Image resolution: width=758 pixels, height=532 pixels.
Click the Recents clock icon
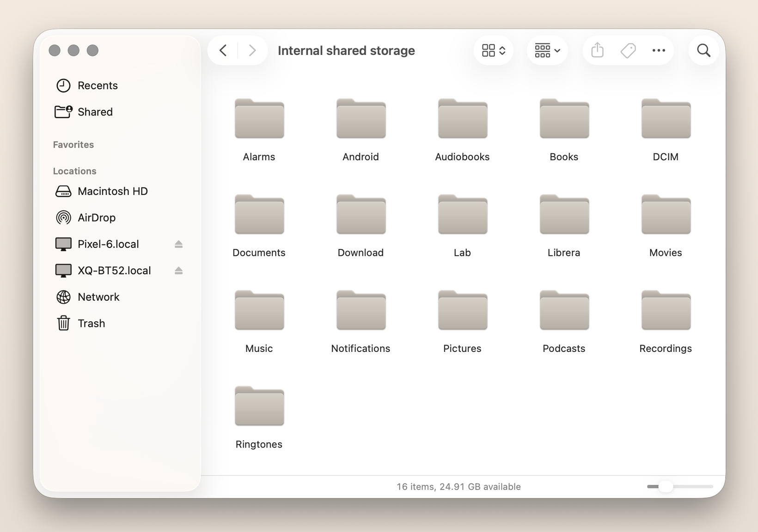pos(63,85)
